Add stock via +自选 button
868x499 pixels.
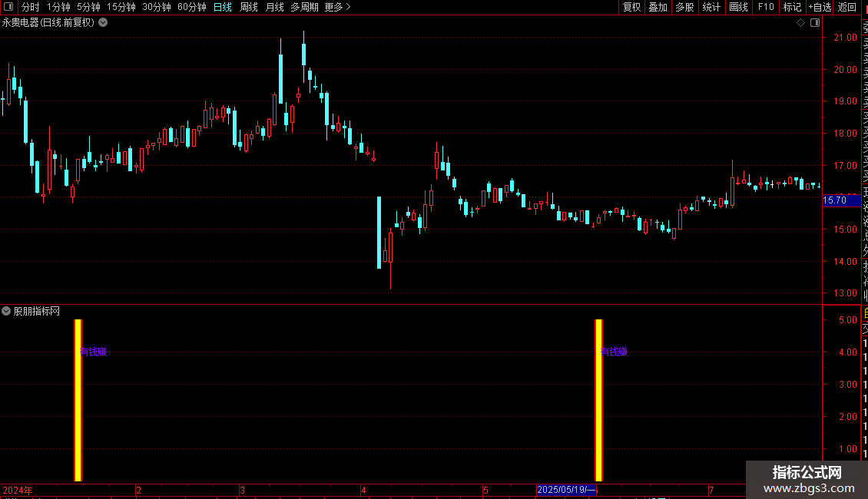(x=820, y=7)
